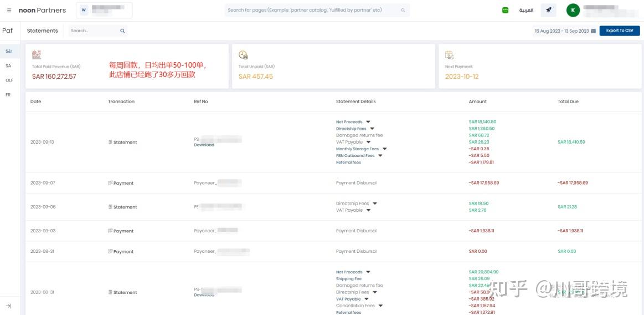This screenshot has width=644, height=315.
Task: Expand Directship Fees in the 2023-09-13 statement
Action: click(x=372, y=129)
